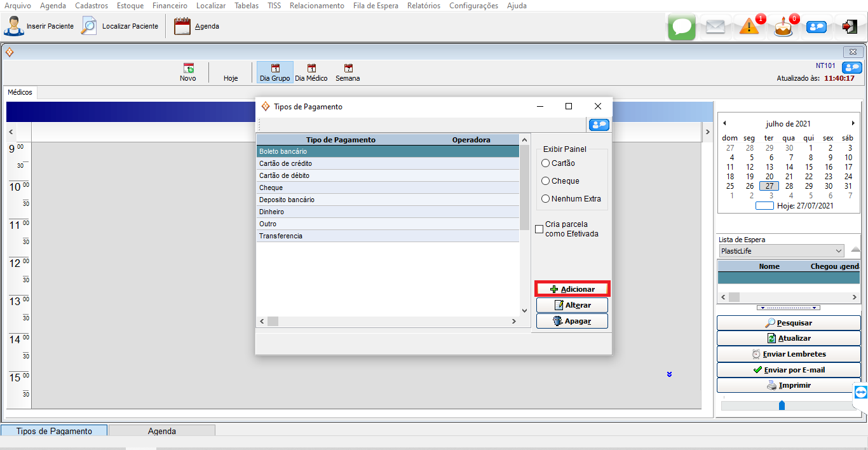This screenshot has width=868, height=450.
Task: Open Localizar Paciente search icon
Action: (89, 26)
